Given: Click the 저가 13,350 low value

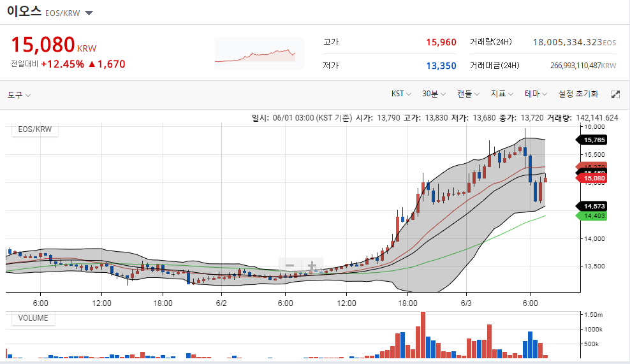Looking at the screenshot, I should click(441, 66).
